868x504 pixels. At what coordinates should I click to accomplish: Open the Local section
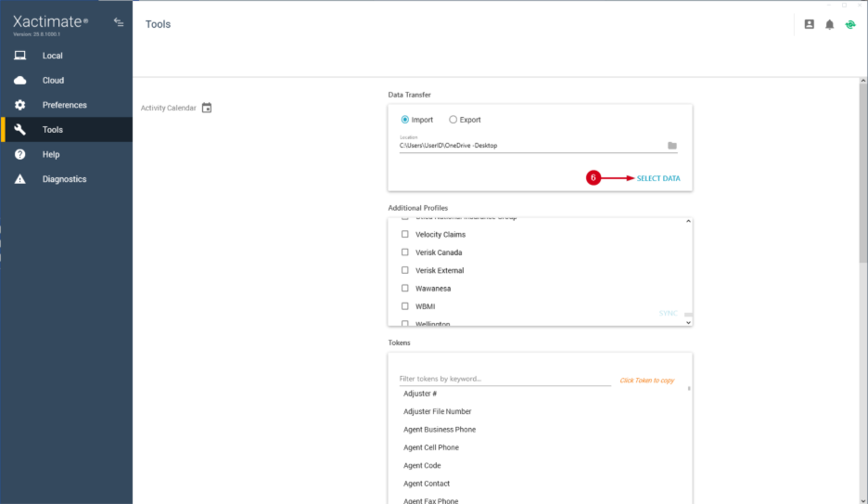pyautogui.click(x=67, y=56)
